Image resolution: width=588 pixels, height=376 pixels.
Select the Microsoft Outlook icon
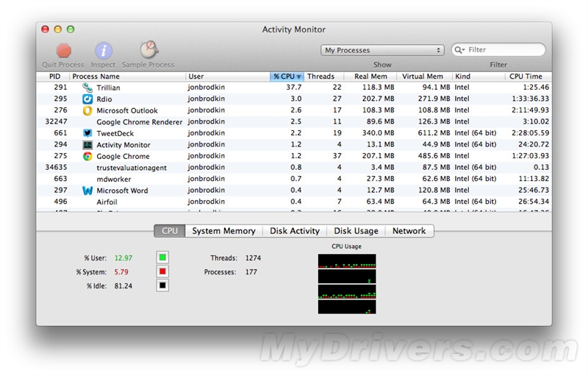(x=87, y=110)
